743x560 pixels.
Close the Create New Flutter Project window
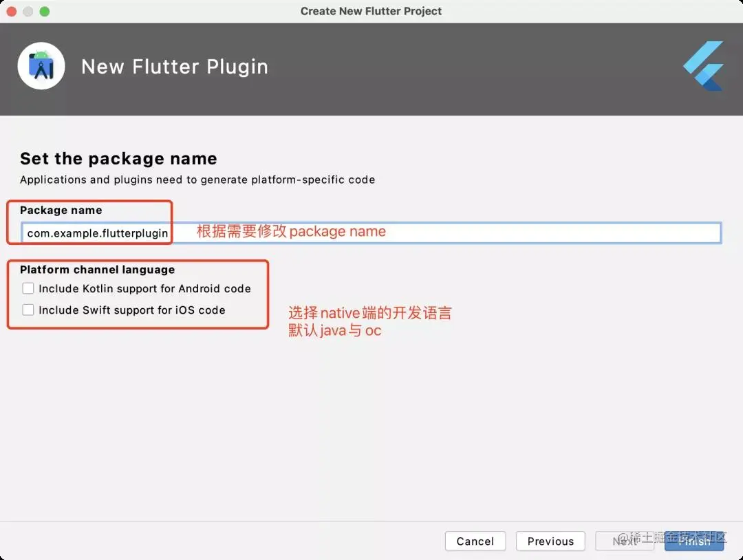point(12,12)
